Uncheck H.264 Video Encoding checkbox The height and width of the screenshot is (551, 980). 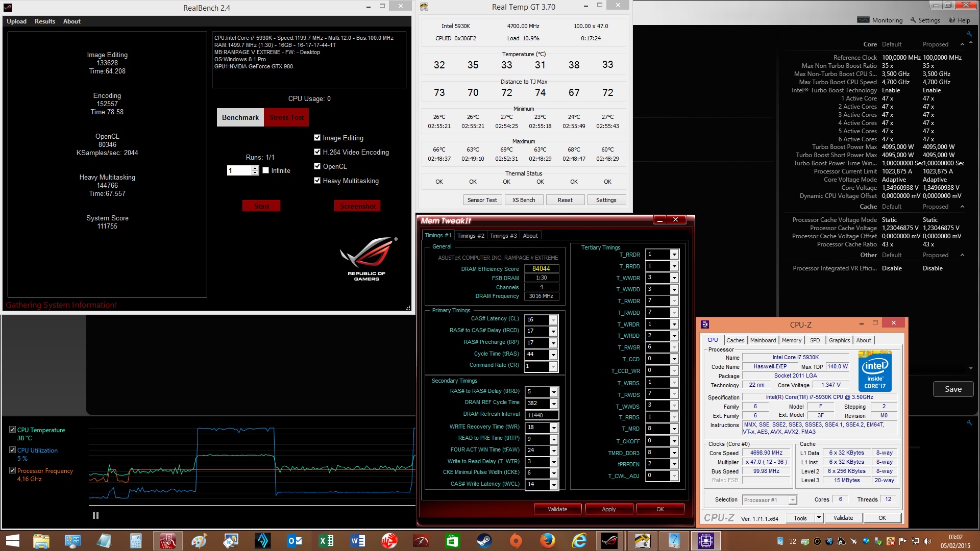point(317,152)
